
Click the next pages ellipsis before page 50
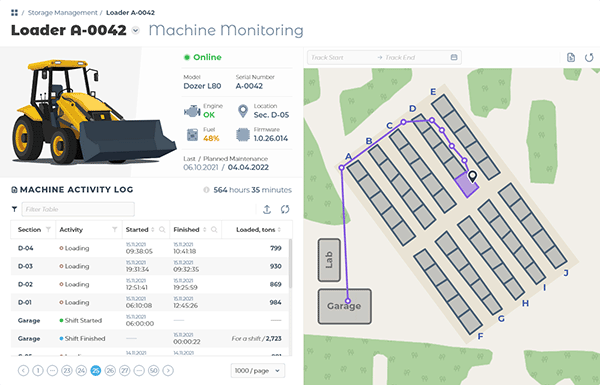click(139, 370)
